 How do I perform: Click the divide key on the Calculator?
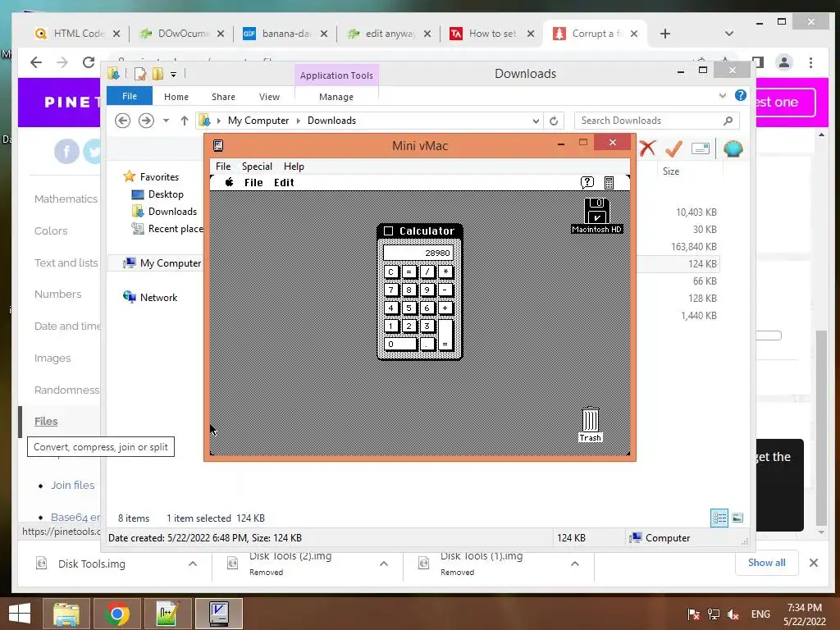(427, 272)
